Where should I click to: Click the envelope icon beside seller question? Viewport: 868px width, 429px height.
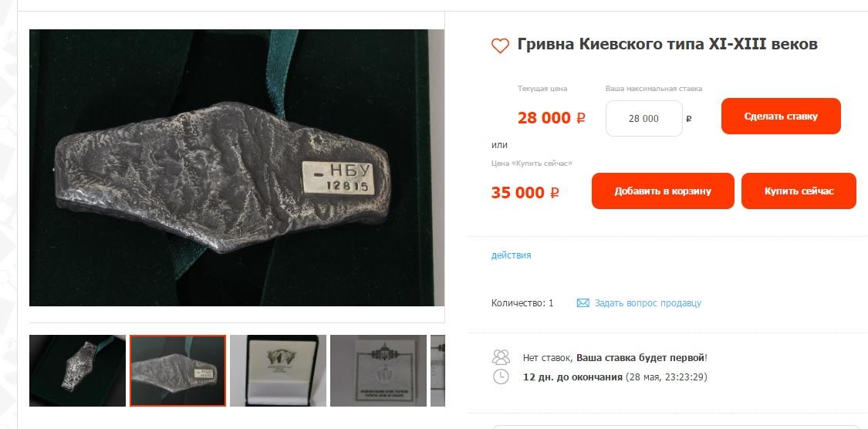(583, 303)
